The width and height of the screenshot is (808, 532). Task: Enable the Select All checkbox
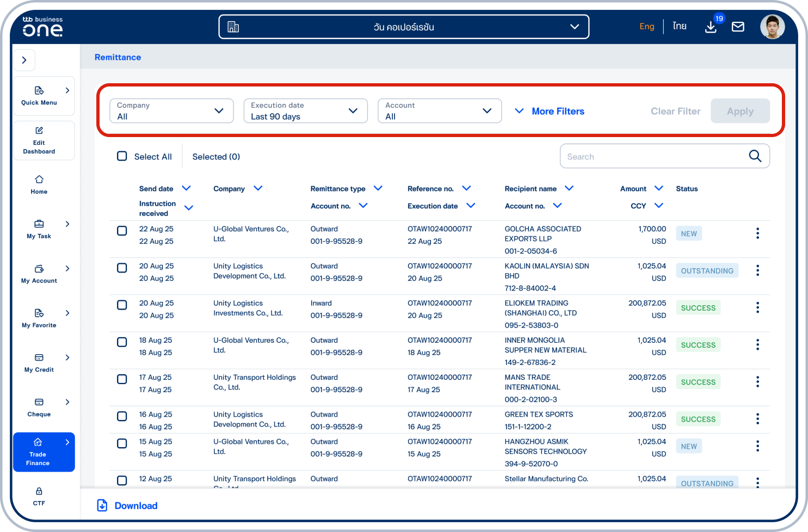tap(122, 156)
